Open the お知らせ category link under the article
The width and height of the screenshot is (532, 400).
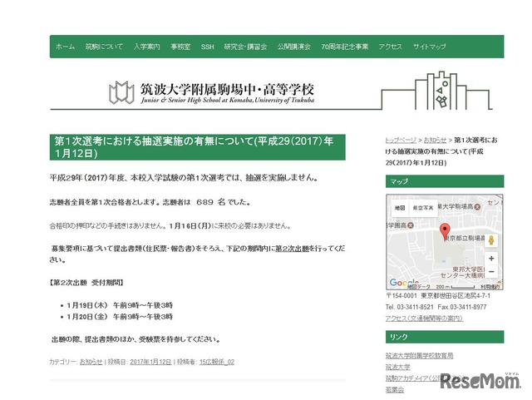[91, 362]
